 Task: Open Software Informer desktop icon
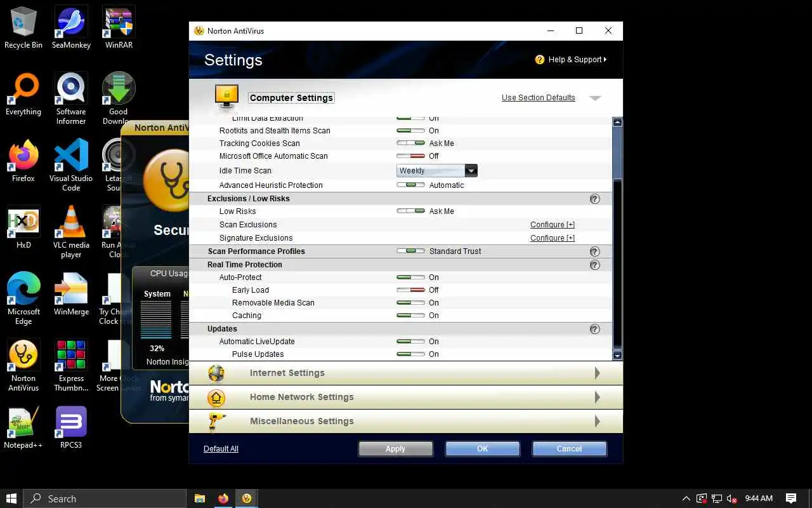coord(71,99)
